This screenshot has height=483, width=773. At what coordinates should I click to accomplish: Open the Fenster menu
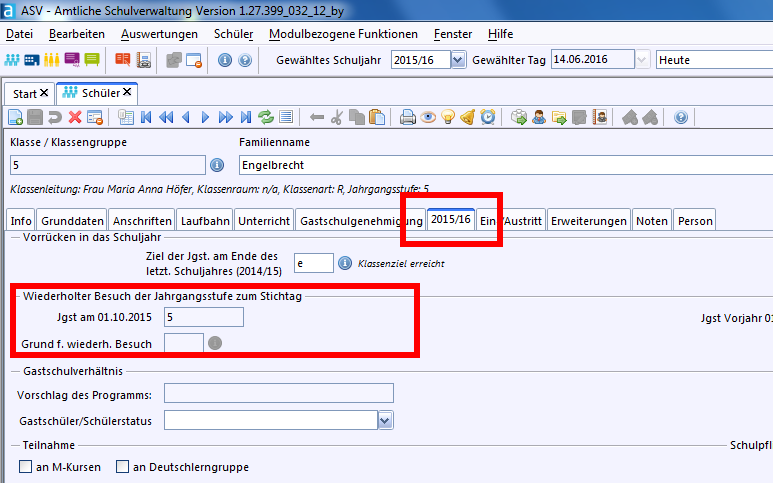(x=453, y=34)
